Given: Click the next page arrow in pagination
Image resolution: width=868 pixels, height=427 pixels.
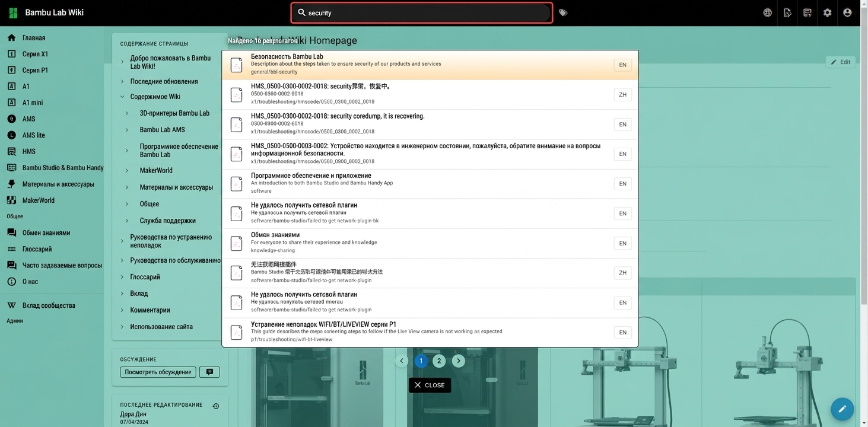Looking at the screenshot, I should click(x=458, y=361).
